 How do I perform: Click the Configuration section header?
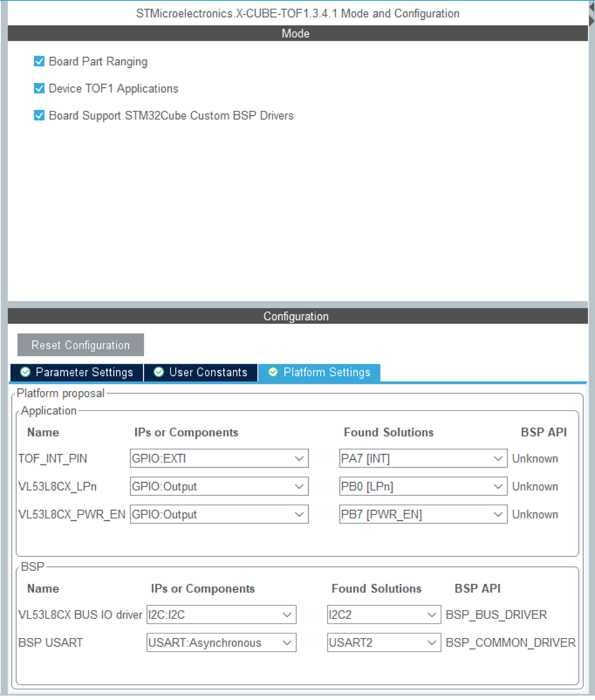pos(297,316)
